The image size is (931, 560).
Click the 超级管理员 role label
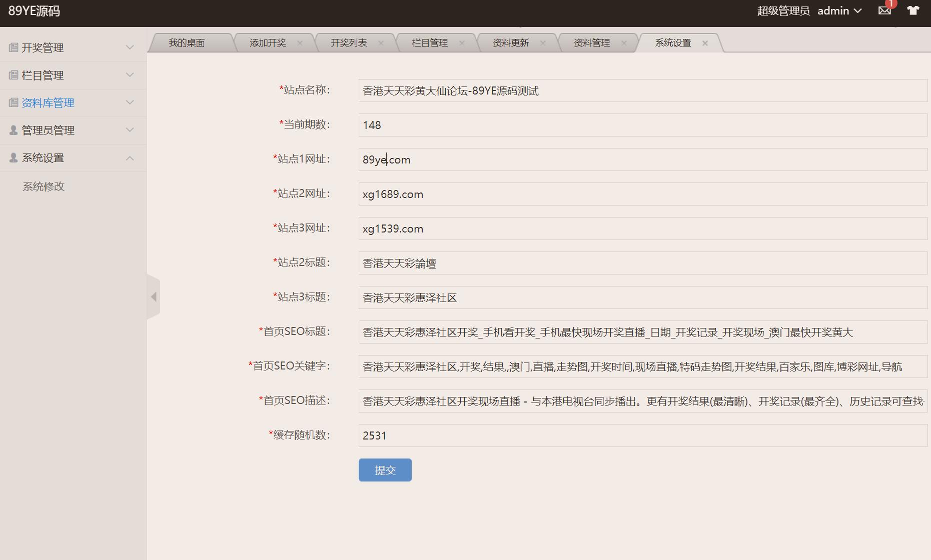pyautogui.click(x=783, y=11)
